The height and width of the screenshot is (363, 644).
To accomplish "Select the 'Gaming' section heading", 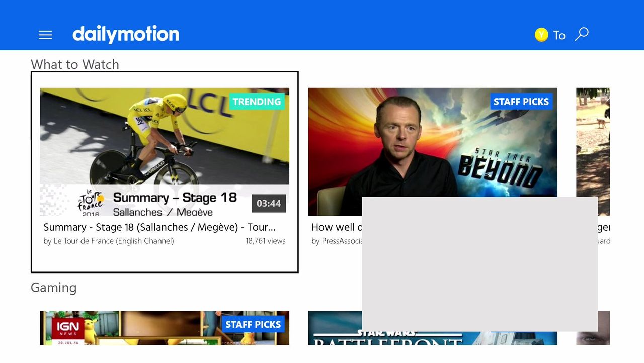I will tap(54, 288).
